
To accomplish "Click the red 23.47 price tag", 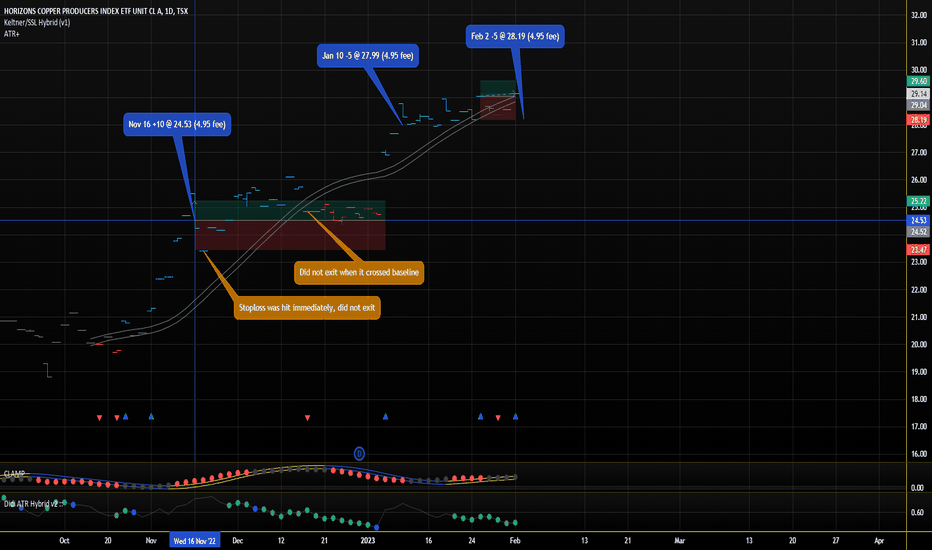I will coord(918,250).
